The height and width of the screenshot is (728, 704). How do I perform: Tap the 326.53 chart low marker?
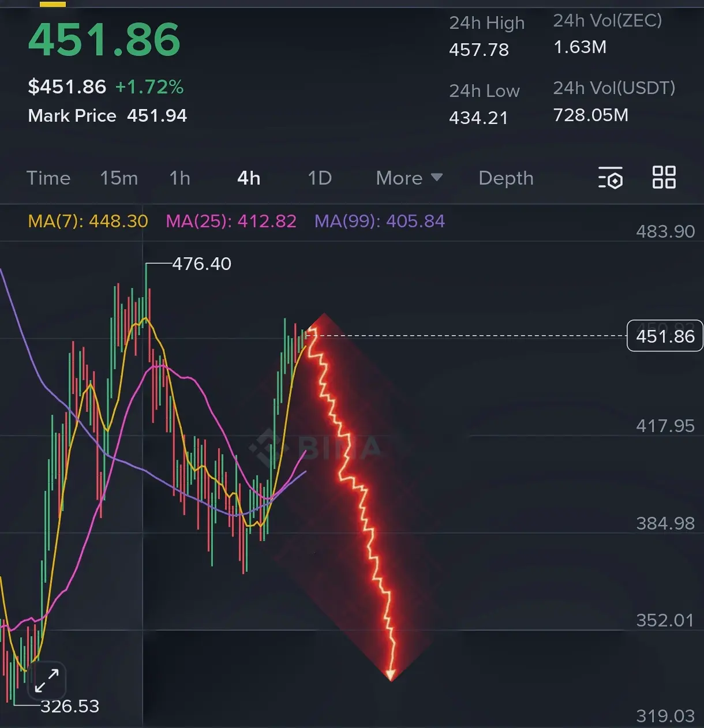70,706
